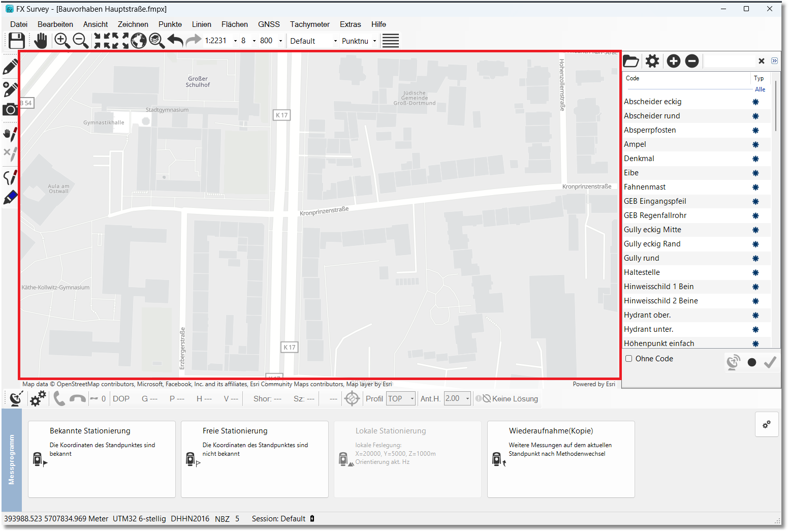Open the folder icon in code panel
The height and width of the screenshot is (532, 789).
tap(630, 61)
